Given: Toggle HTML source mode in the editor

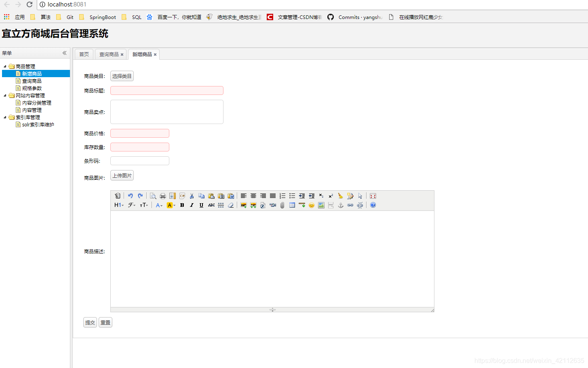Looking at the screenshot, I should [118, 196].
